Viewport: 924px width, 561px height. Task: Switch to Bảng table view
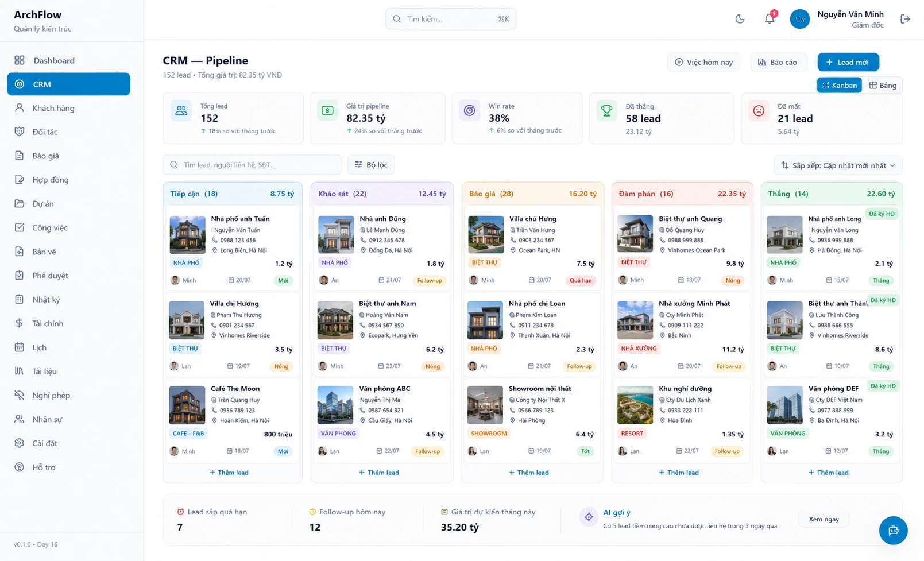point(883,85)
